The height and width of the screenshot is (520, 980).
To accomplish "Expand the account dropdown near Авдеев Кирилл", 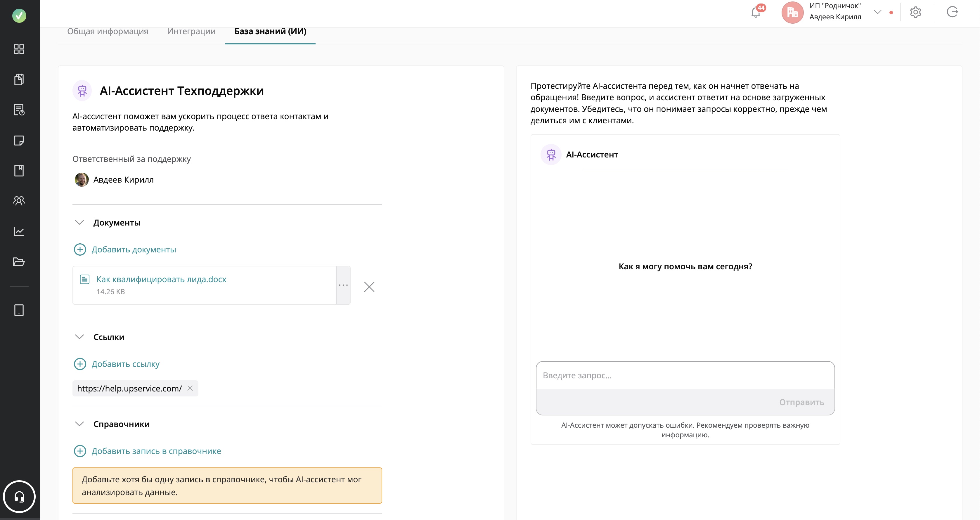I will [x=877, y=12].
